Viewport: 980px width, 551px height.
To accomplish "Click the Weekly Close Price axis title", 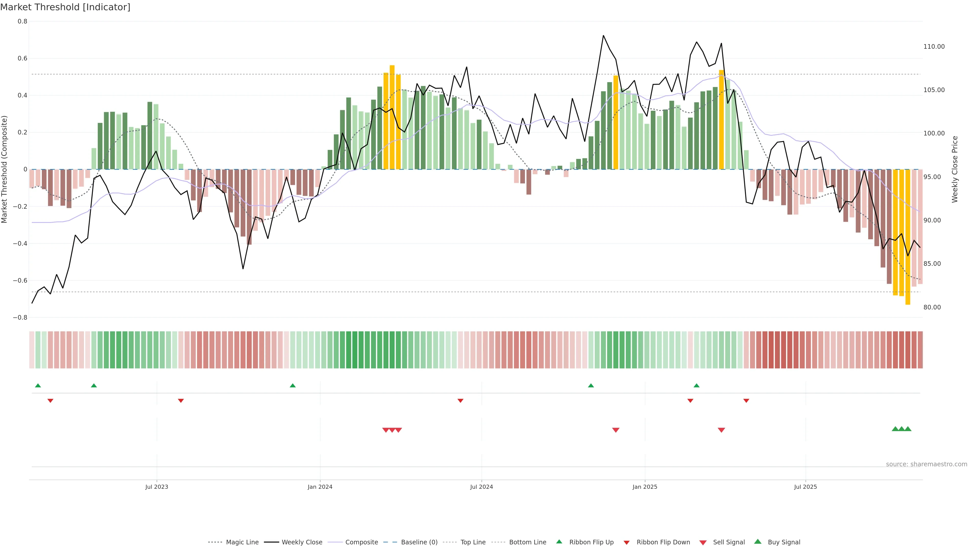I will click(954, 169).
